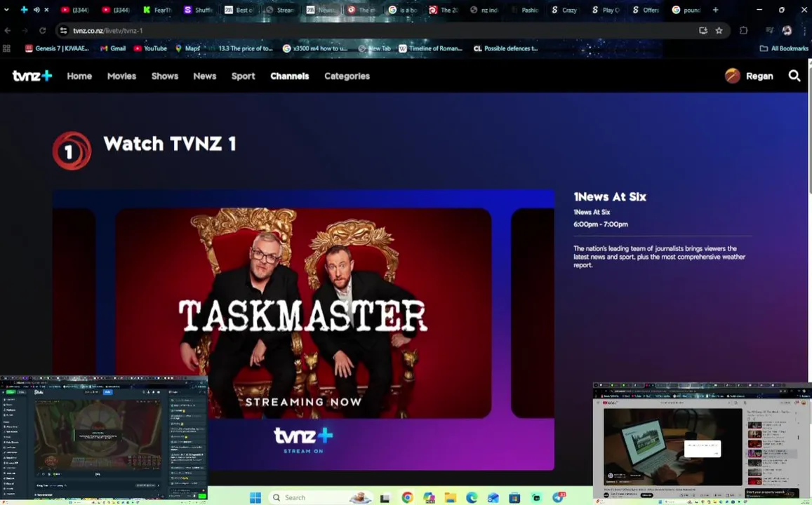The height and width of the screenshot is (505, 812).
Task: Go to Home in TVNZ+ menu
Action: [79, 76]
